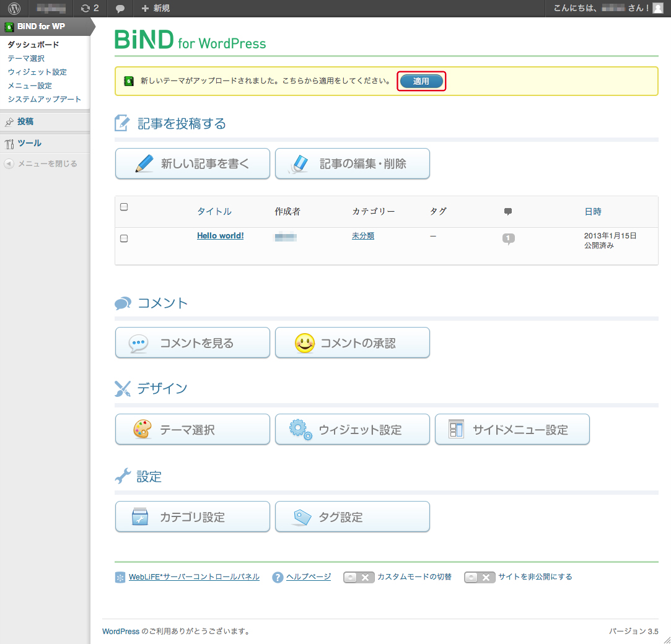This screenshot has height=644, width=671.
Task: Click the カテゴリ設定 button
Action: pos(193,516)
